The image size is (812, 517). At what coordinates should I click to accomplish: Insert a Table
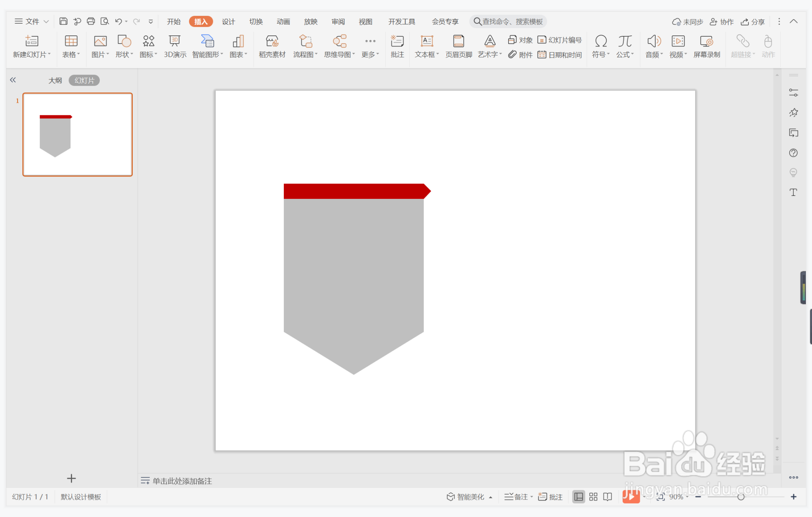coord(71,46)
